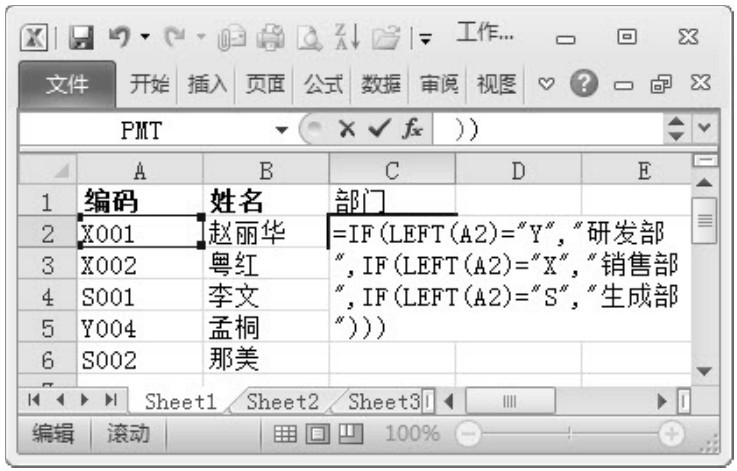Click the horizontal scrollbar left arrow
Viewport: 737px width, 471px height.
[x=448, y=401]
